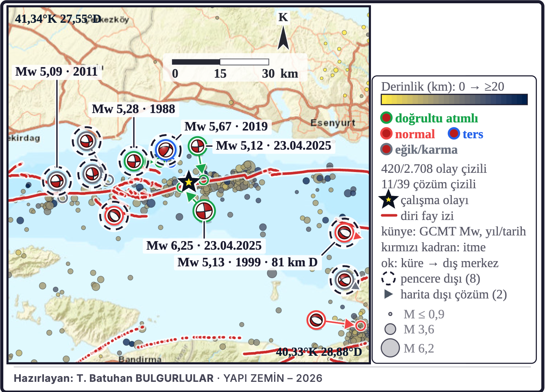545x392 pixels.
Task: Select the green beachball above Mw 6,25 · 23.04.2025
Action: pyautogui.click(x=204, y=211)
